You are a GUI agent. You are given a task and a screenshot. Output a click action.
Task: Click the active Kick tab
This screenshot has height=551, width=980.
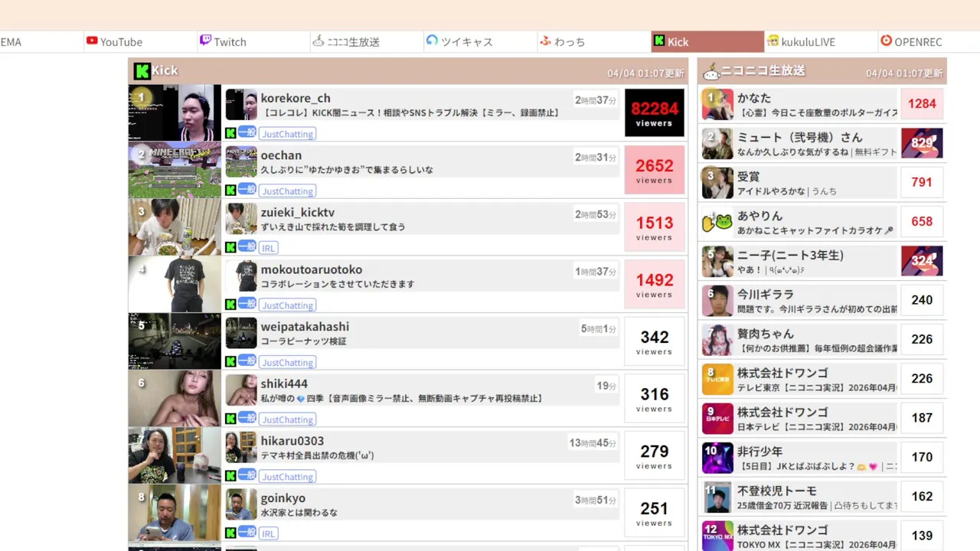pos(707,41)
